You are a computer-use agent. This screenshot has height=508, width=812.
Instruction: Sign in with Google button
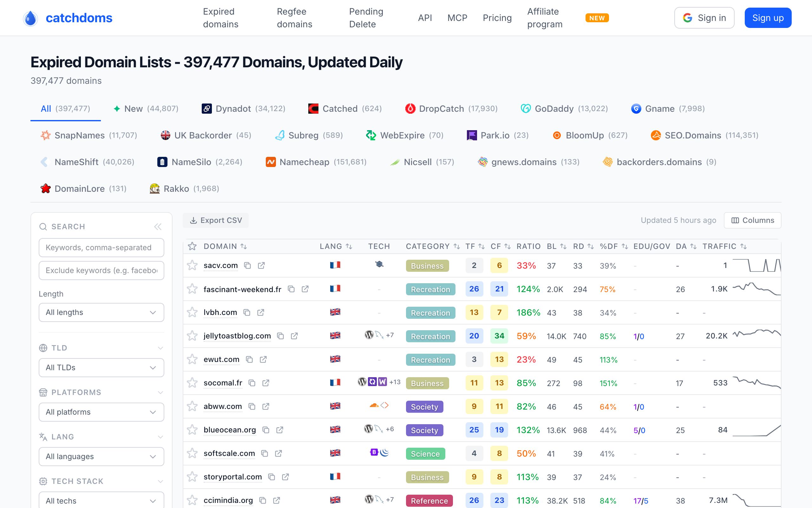704,18
